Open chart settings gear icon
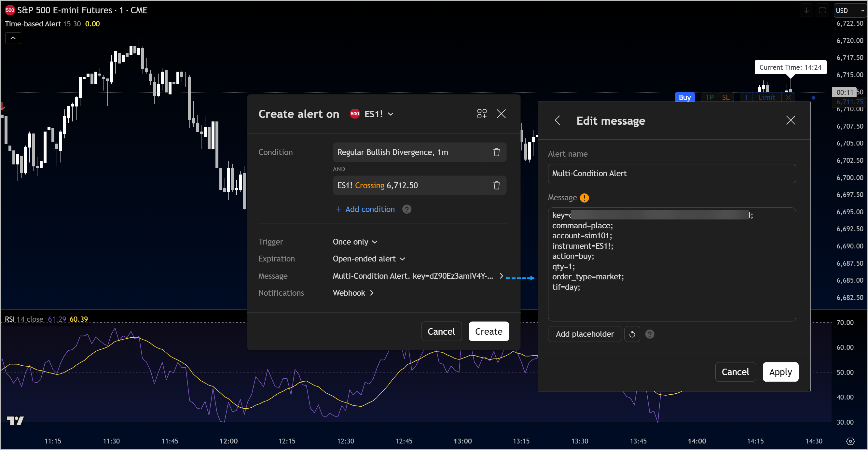This screenshot has width=868, height=450. click(850, 441)
